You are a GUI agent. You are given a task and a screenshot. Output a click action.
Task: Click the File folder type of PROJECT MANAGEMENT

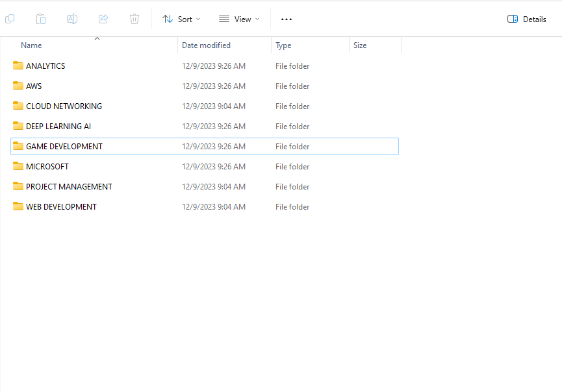(292, 186)
